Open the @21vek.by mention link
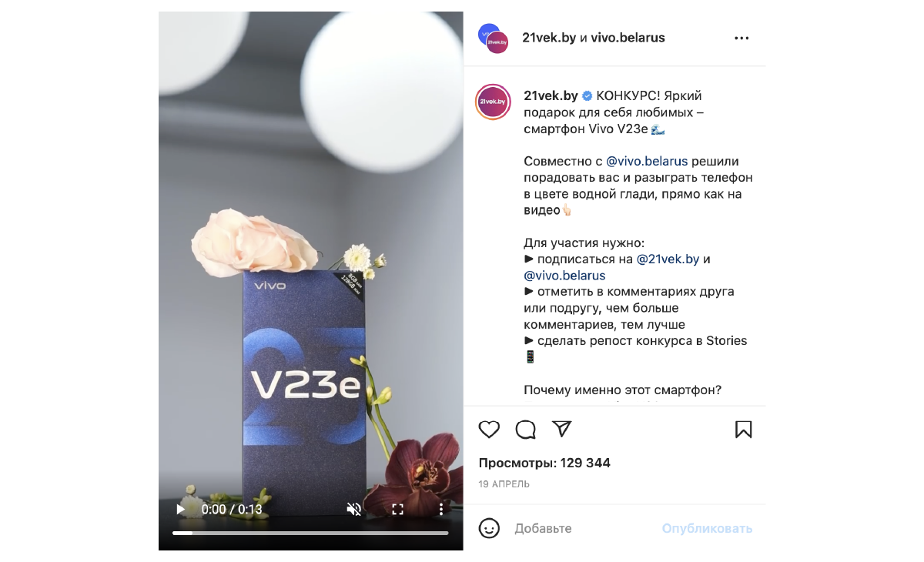The image size is (924, 562). (x=668, y=259)
